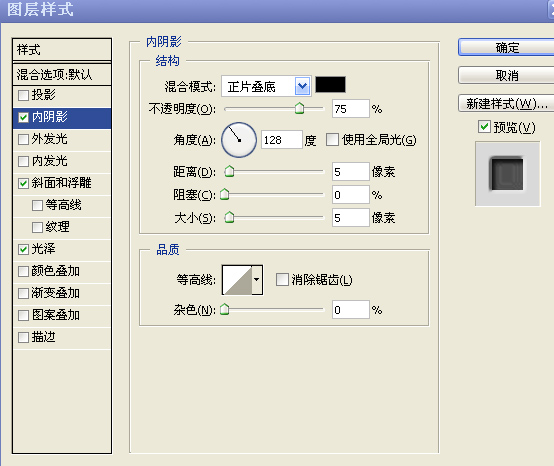
Task: Expand the 混合模式 blend mode dropdown
Action: [302, 86]
